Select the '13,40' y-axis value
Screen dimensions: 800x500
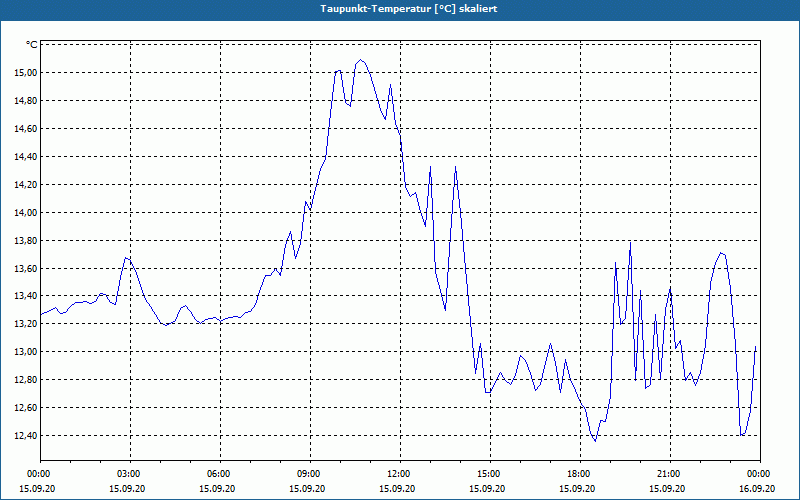click(28, 296)
